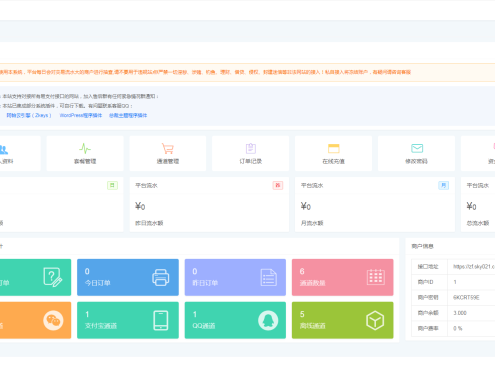Select the 今日订单 blue stat card
Image resolution: width=495 pixels, height=370 pixels.
[128, 277]
